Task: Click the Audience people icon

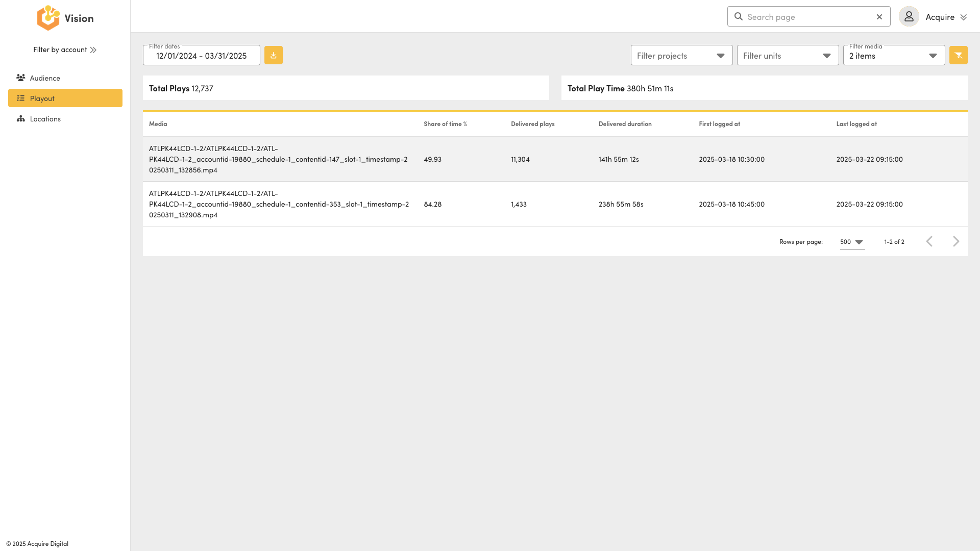Action: (21, 78)
